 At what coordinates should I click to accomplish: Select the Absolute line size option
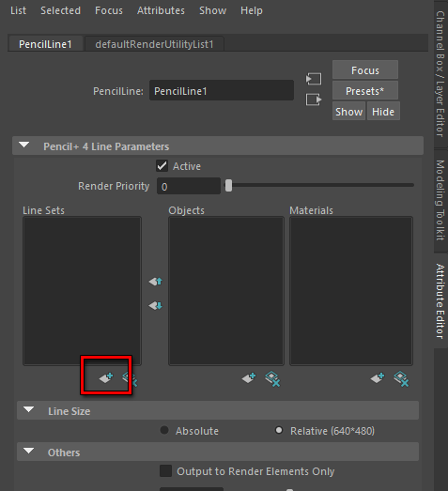(164, 430)
